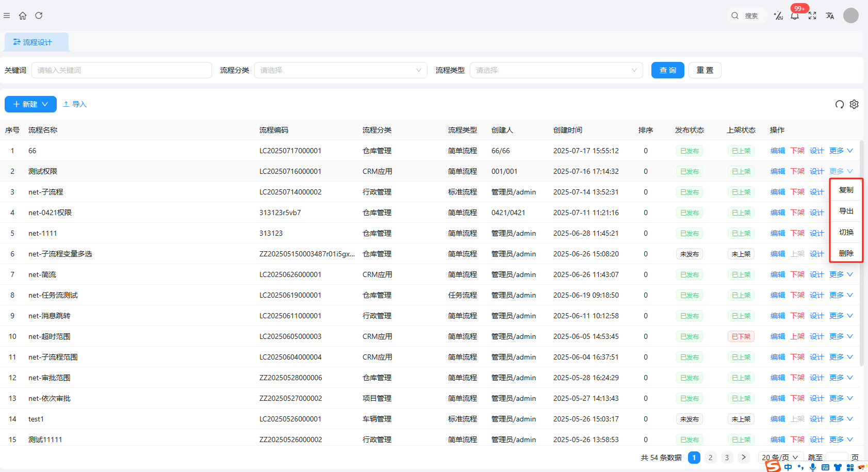Go to the home page icon

pos(23,15)
